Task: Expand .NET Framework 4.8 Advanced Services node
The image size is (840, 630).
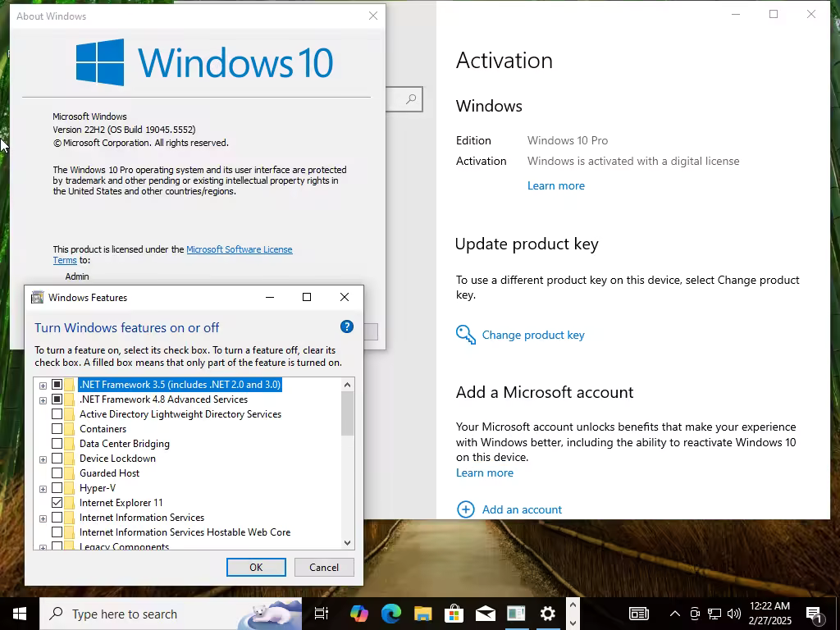Action: coord(43,400)
